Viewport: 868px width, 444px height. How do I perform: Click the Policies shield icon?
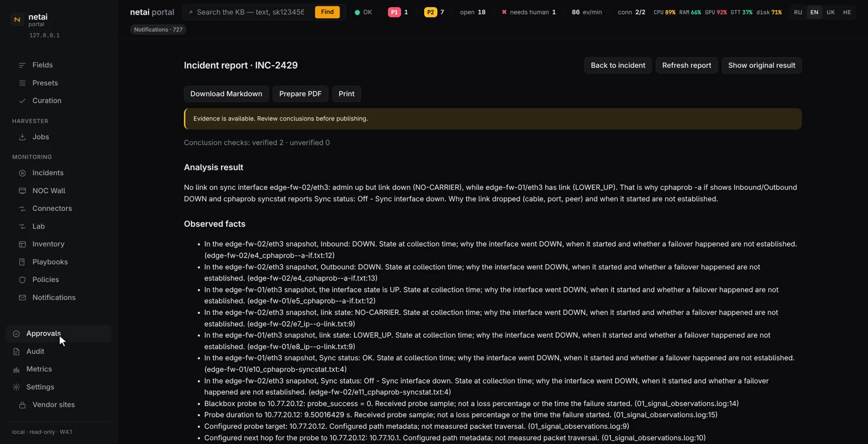click(22, 280)
